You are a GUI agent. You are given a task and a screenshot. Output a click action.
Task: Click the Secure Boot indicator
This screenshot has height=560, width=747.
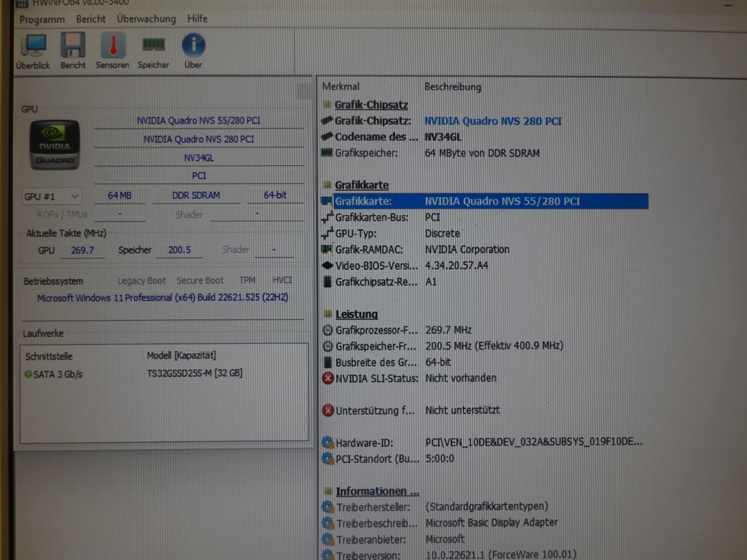point(200,280)
